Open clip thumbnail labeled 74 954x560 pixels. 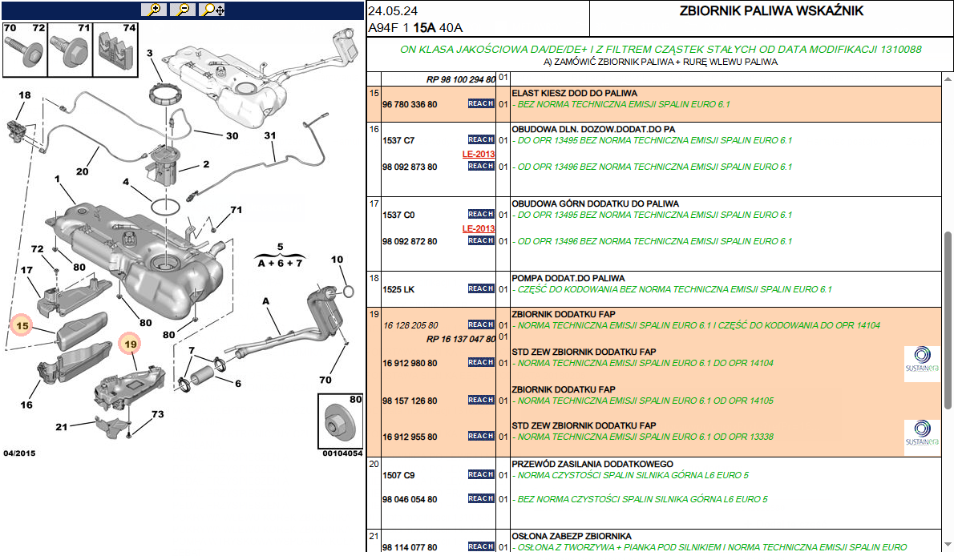tap(115, 50)
